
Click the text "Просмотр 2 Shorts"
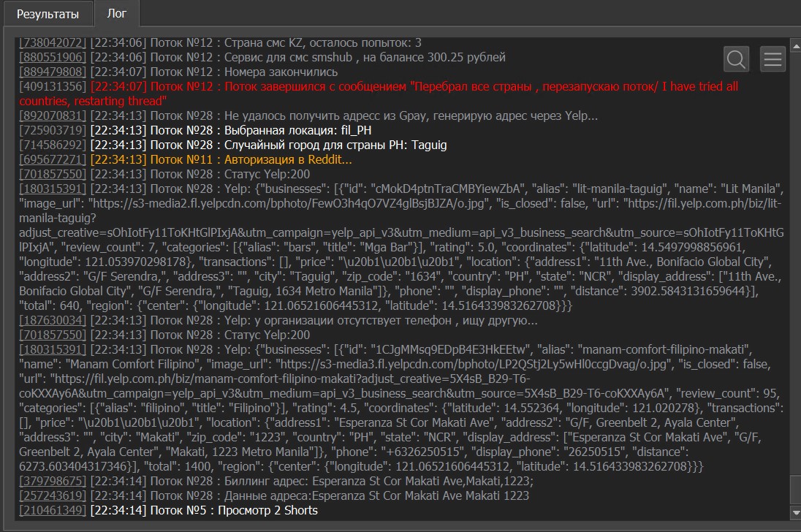pyautogui.click(x=267, y=511)
